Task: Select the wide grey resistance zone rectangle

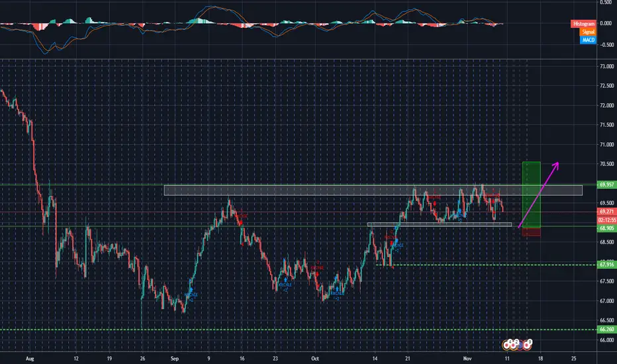Action: coord(373,190)
